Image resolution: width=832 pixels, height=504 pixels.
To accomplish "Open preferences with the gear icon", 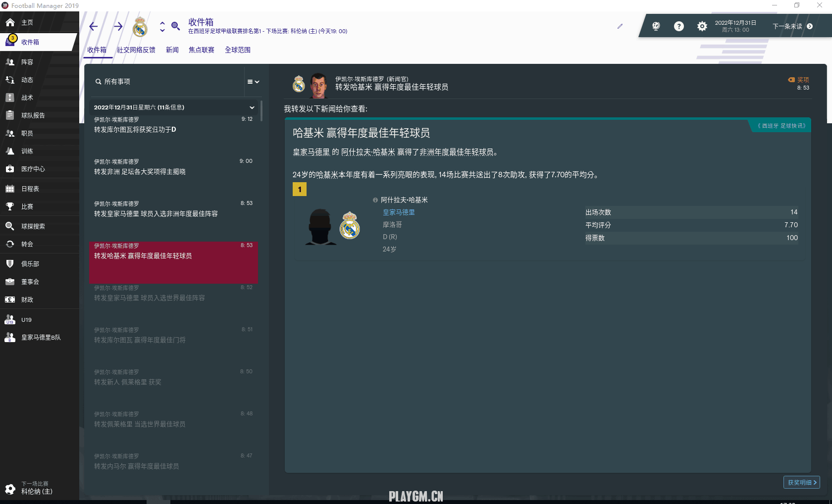I will point(702,26).
